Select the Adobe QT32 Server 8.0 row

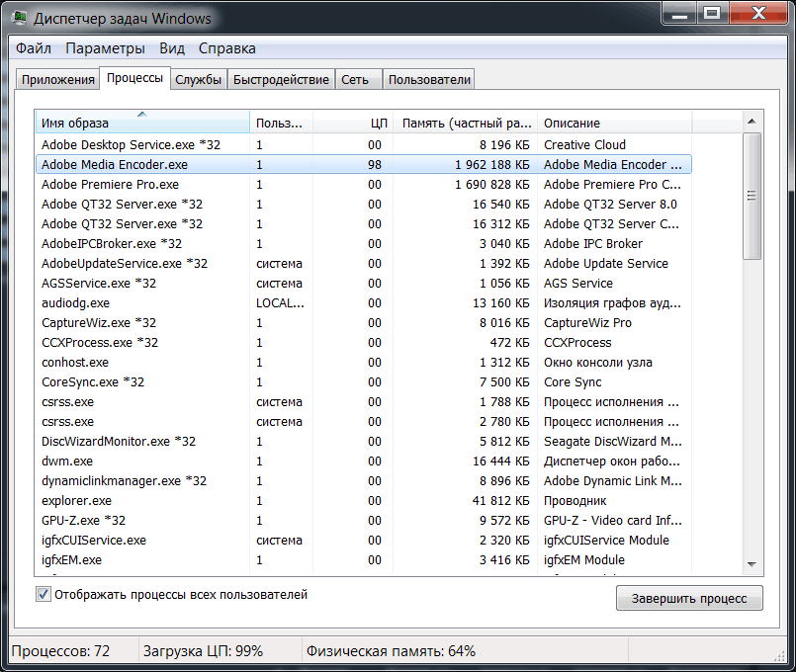(x=364, y=204)
